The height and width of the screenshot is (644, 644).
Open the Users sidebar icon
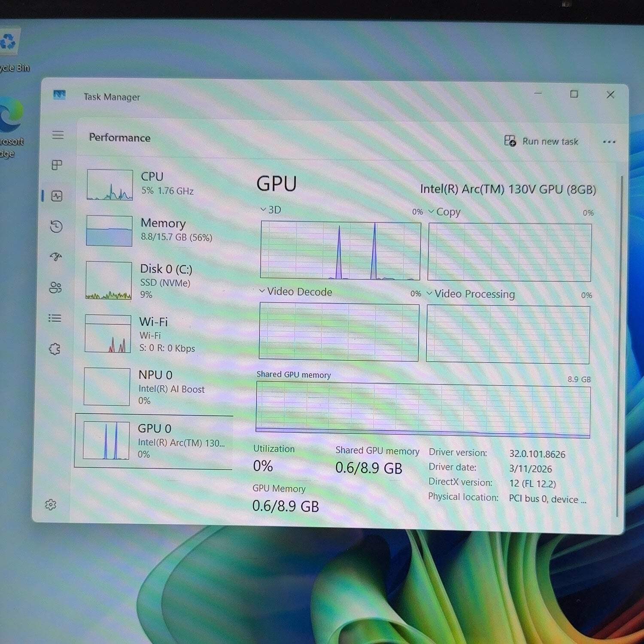55,287
